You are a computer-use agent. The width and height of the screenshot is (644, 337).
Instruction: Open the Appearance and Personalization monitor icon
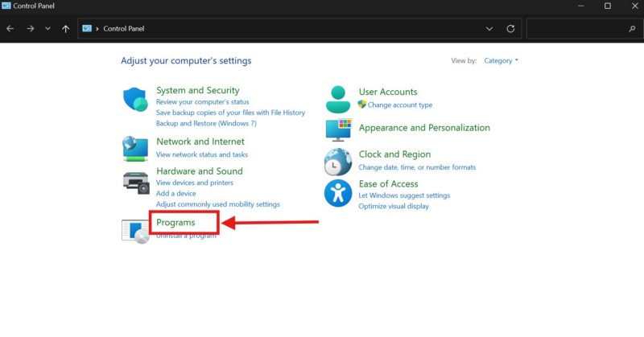click(x=338, y=129)
